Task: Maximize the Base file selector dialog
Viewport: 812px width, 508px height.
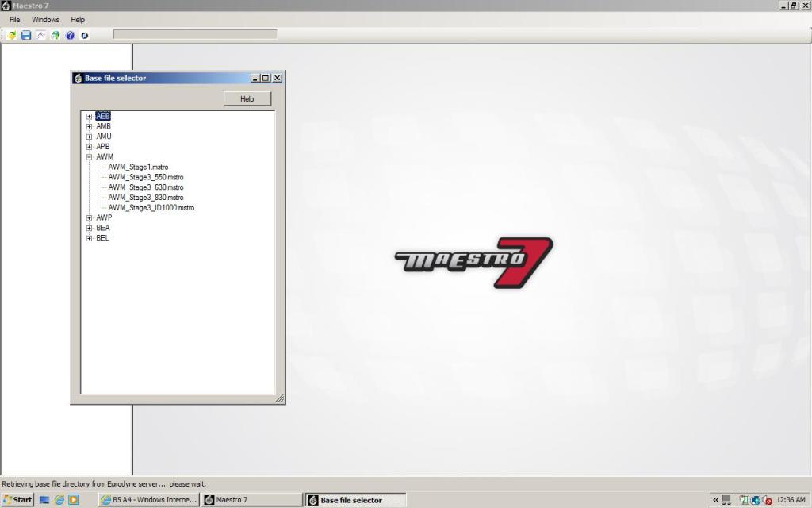Action: pyautogui.click(x=266, y=78)
